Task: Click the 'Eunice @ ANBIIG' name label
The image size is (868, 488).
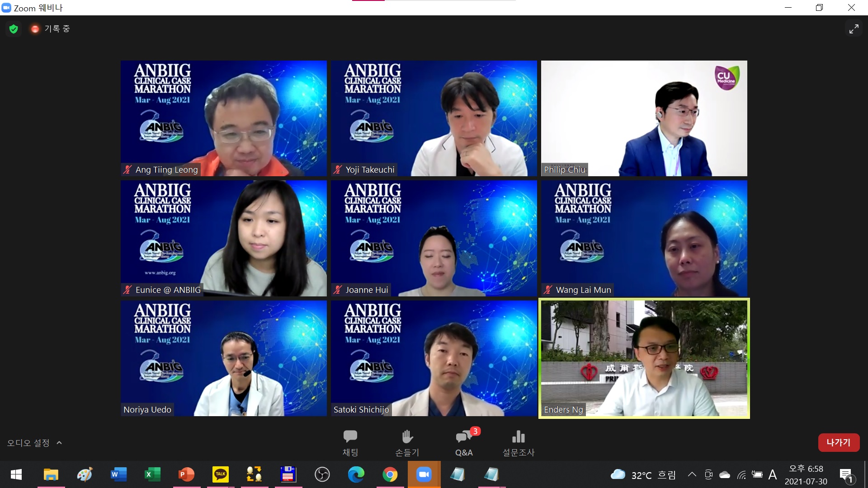Action: pyautogui.click(x=168, y=290)
